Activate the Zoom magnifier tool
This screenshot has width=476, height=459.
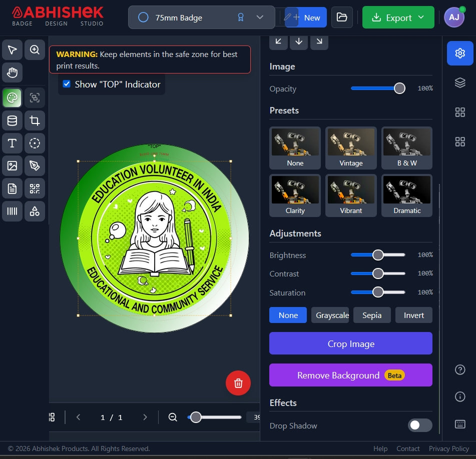pos(35,49)
